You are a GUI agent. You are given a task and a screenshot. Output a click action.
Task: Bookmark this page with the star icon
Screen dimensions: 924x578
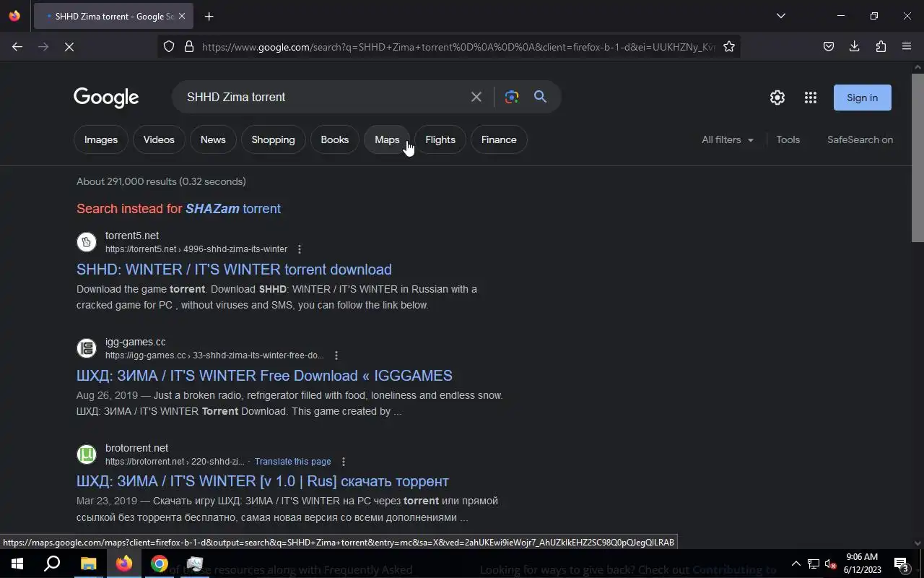(x=729, y=47)
